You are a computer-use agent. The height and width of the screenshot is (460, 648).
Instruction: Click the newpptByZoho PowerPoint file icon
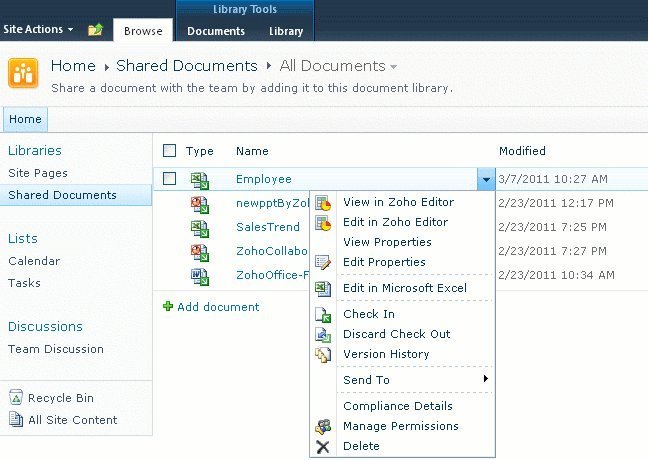click(200, 204)
